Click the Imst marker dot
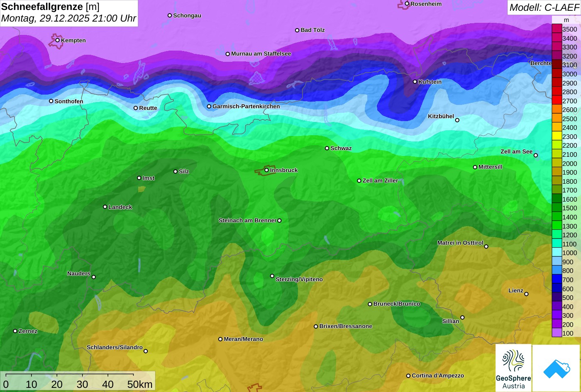This screenshot has height=392, width=581. pos(139,178)
